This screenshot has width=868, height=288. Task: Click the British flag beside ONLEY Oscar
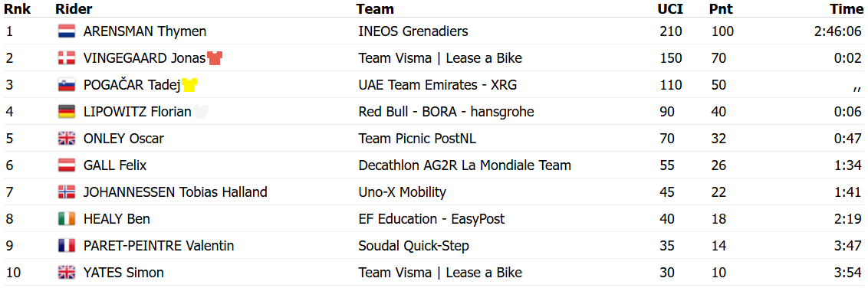(x=67, y=139)
